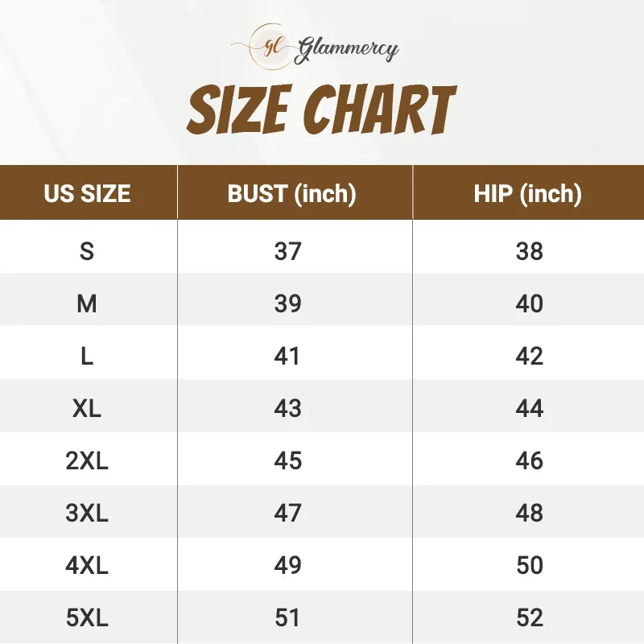Pick the 5XL size label
This screenshot has height=644, width=644.
click(x=87, y=617)
